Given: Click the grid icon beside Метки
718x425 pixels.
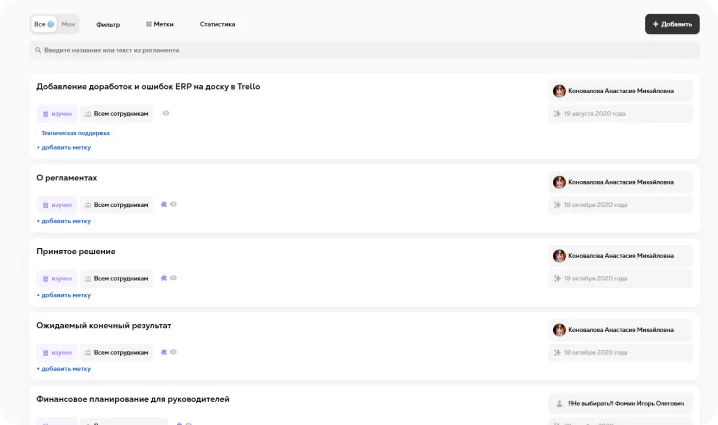Looking at the screenshot, I should 148,24.
